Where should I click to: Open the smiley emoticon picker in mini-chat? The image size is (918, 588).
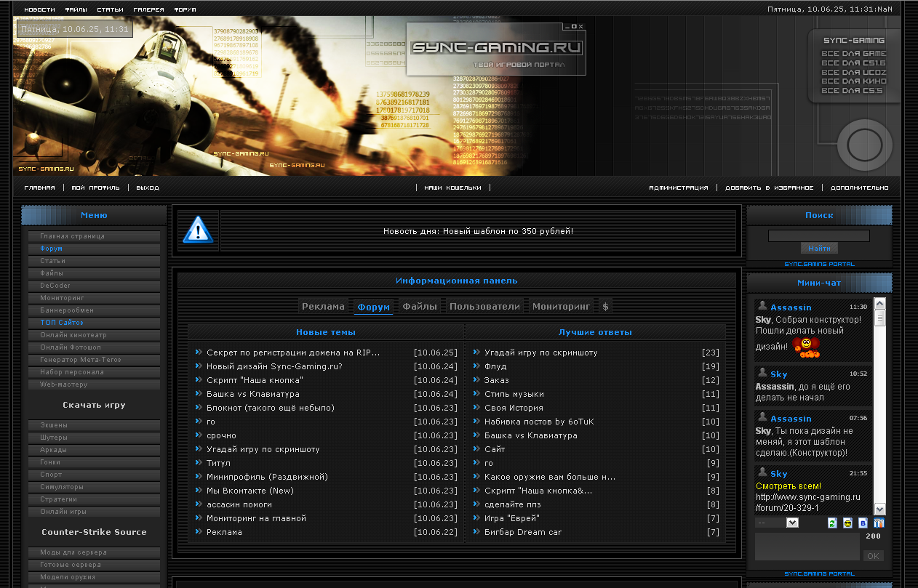click(847, 523)
